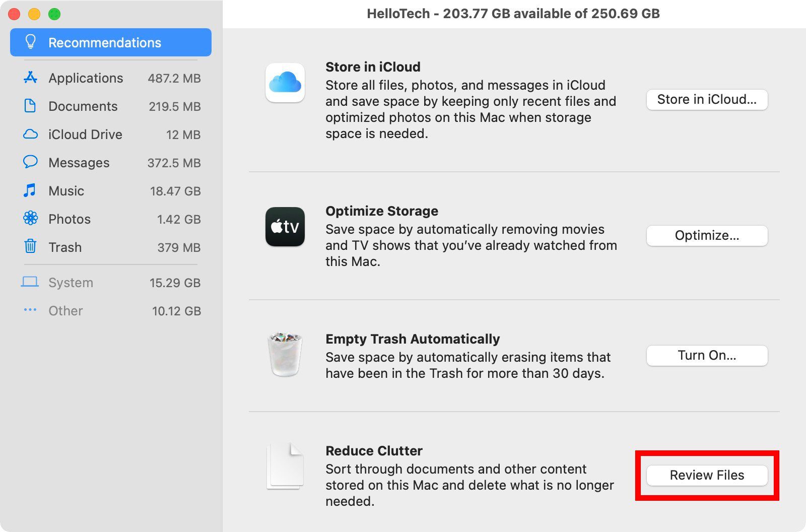Image resolution: width=806 pixels, height=532 pixels.
Task: Click the 1.42 GB Photos size
Action: click(179, 219)
